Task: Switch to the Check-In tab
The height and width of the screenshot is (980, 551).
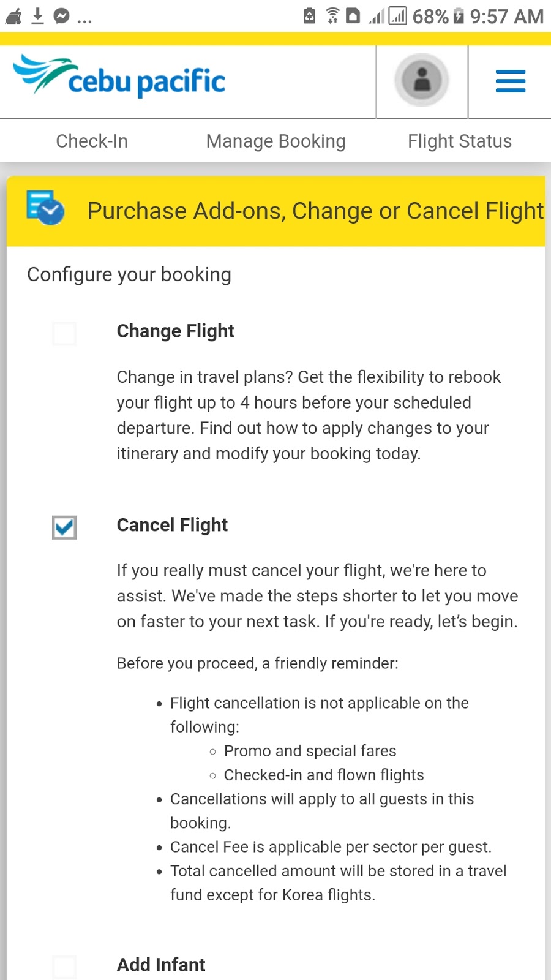Action: (x=92, y=141)
